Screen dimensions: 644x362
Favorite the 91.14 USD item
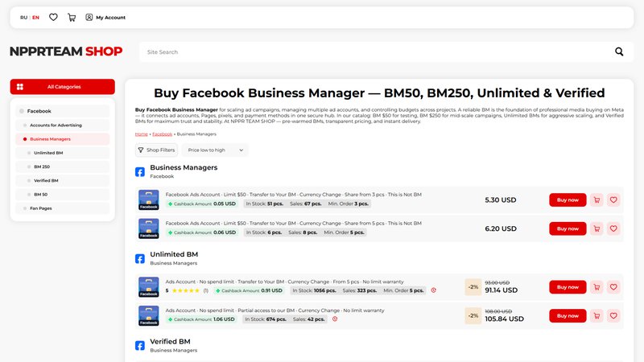click(x=613, y=287)
